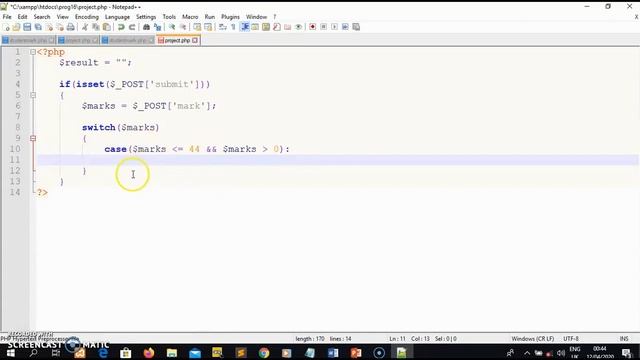Cut selection with the scissors icon
Image resolution: width=640 pixels, height=360 pixels.
coord(84,27)
